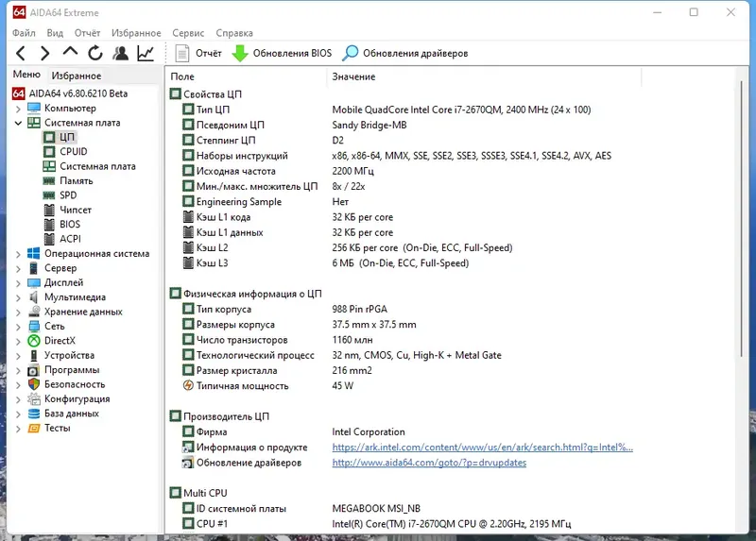
Task: Select the BIOS item in the tree
Action: click(x=70, y=224)
